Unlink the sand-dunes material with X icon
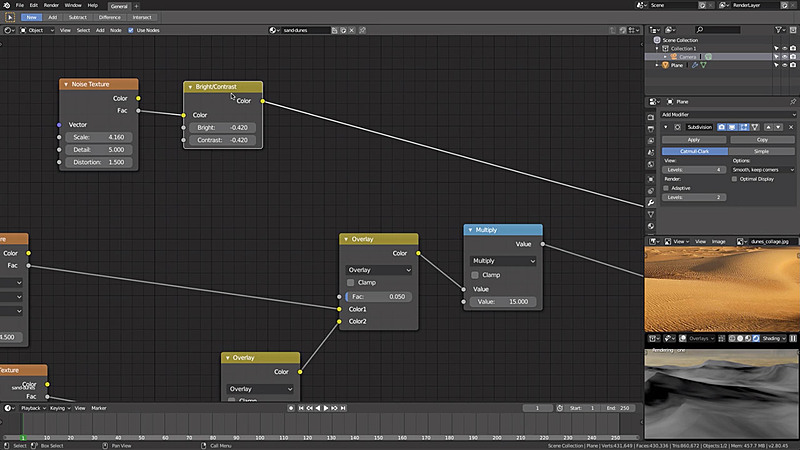 click(352, 30)
